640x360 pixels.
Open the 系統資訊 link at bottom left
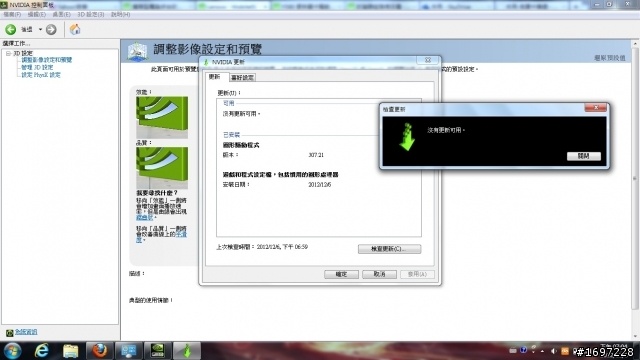point(26,332)
